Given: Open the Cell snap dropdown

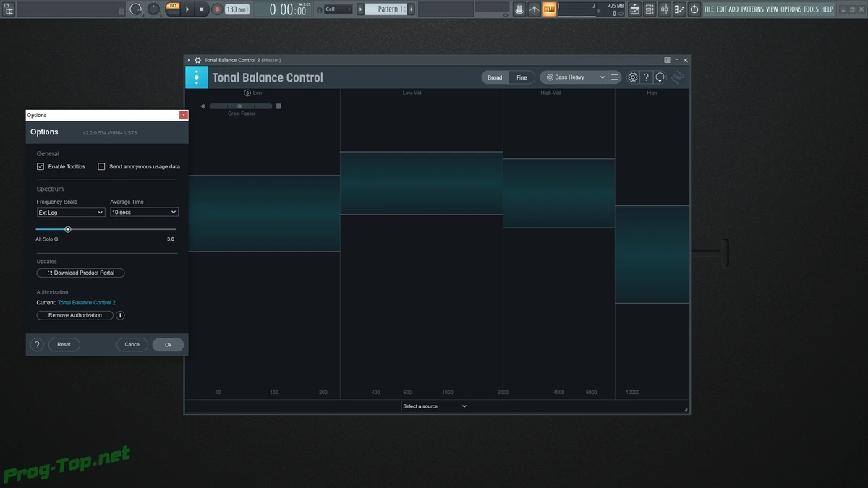Looking at the screenshot, I should tap(338, 9).
